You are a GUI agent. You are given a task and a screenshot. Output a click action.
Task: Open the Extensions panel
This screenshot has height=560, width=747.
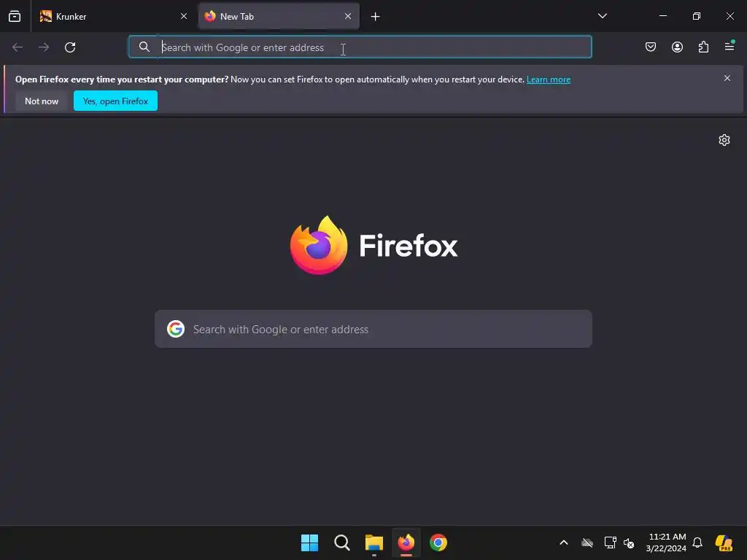[x=703, y=47]
